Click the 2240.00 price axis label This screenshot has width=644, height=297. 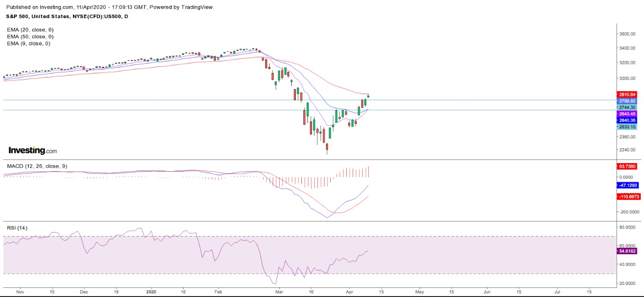tap(627, 150)
